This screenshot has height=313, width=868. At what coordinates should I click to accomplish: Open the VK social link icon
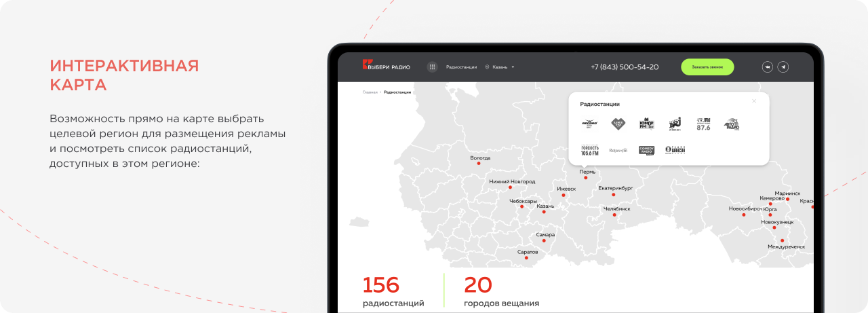pos(768,67)
